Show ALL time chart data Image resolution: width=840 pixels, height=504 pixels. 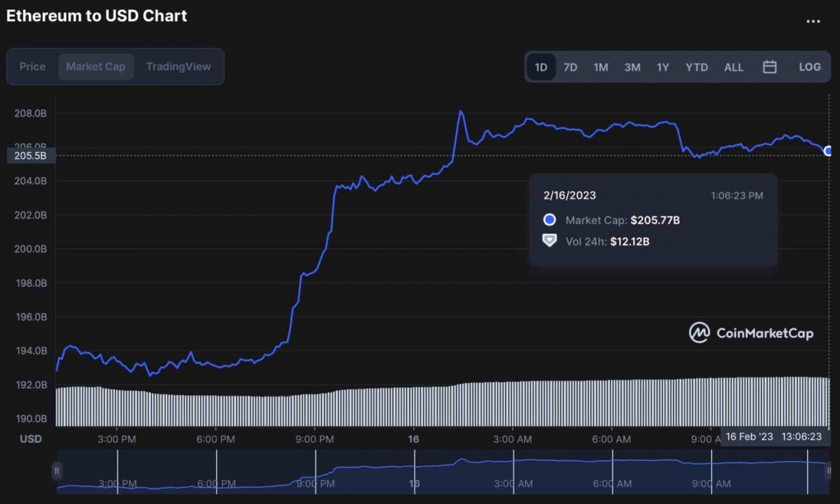(x=734, y=67)
